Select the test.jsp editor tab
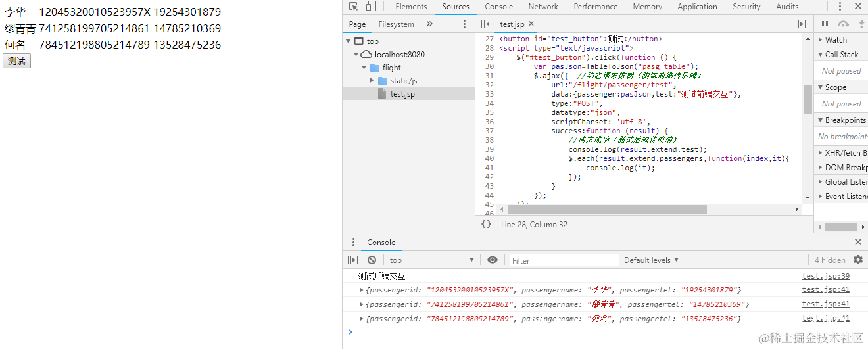 click(x=512, y=24)
